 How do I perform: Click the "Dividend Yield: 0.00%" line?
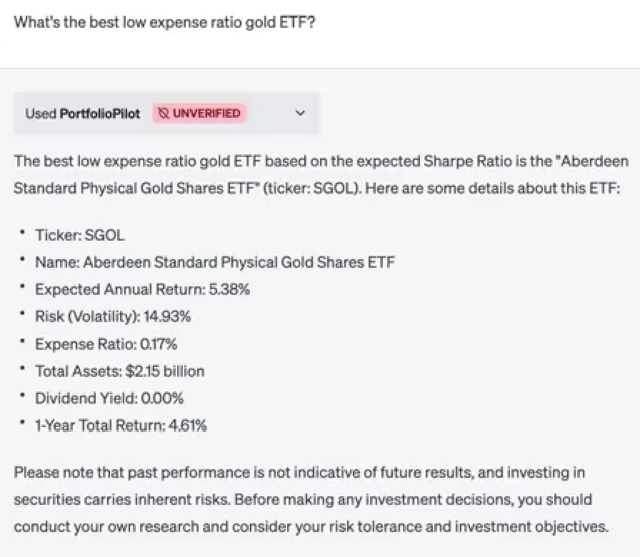(x=109, y=398)
